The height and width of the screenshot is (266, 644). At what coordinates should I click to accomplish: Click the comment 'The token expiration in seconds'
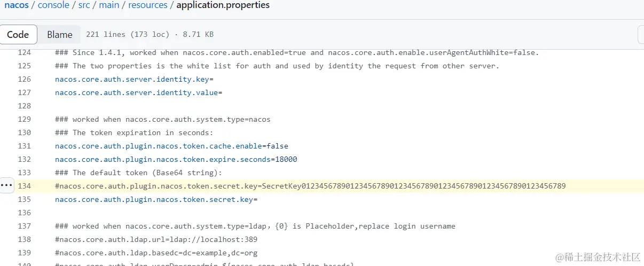(134, 133)
